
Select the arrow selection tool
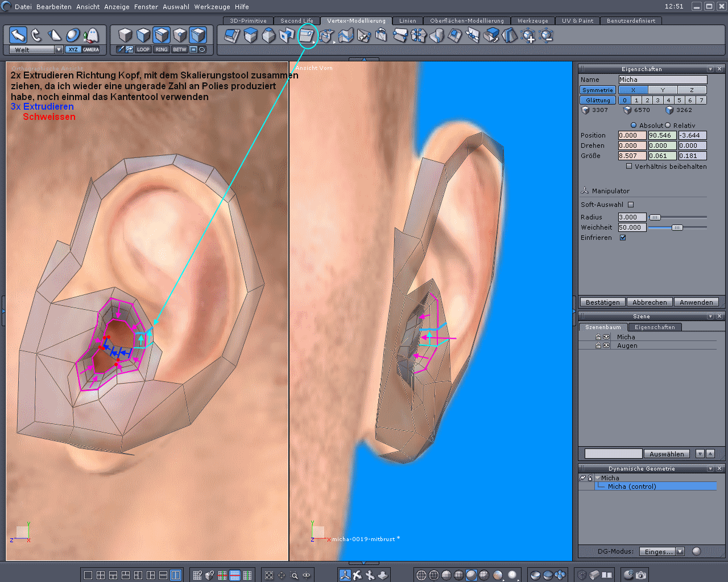[x=18, y=35]
